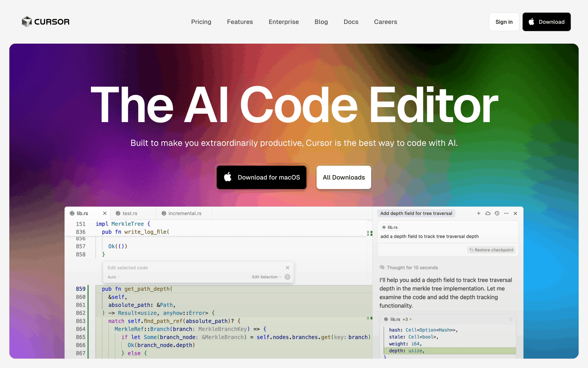Open the chat more options ellipsis
This screenshot has height=368, width=588.
click(x=506, y=213)
